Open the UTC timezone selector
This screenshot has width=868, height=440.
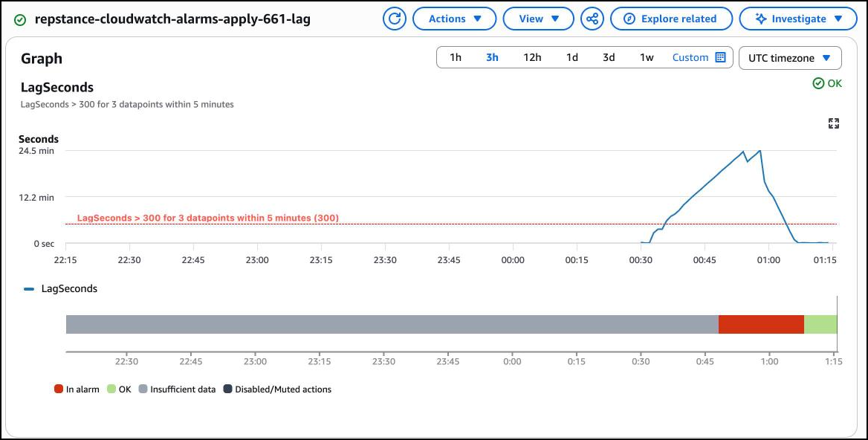[x=790, y=58]
